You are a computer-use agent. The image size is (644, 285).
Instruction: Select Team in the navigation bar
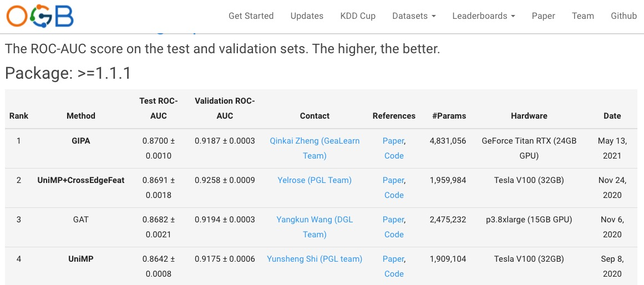(583, 16)
